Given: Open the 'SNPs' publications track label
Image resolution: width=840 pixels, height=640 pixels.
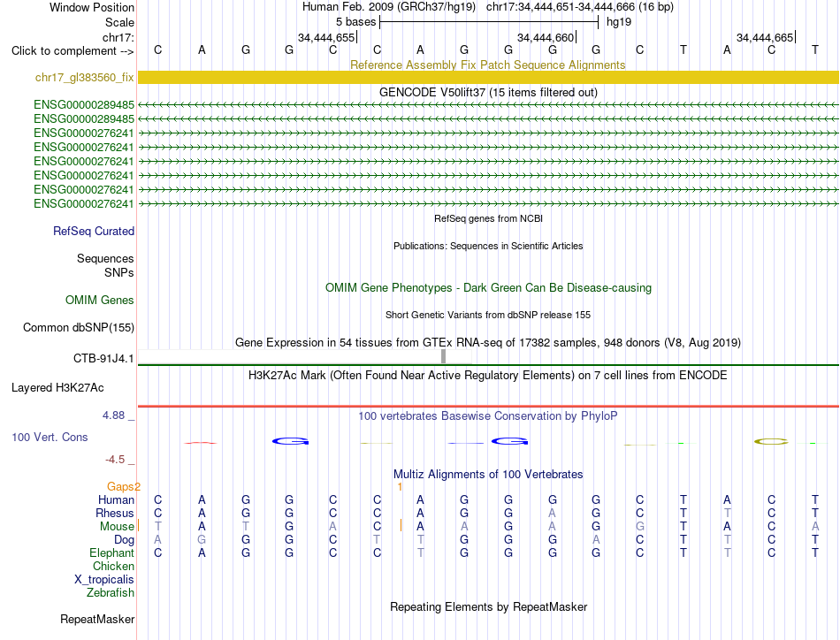Looking at the screenshot, I should click(119, 272).
